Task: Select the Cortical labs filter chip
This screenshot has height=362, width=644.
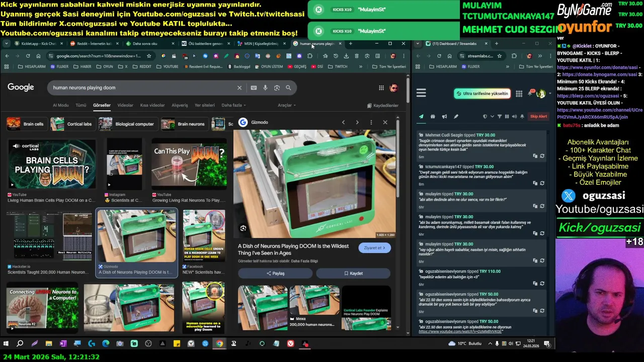Action: [72, 124]
